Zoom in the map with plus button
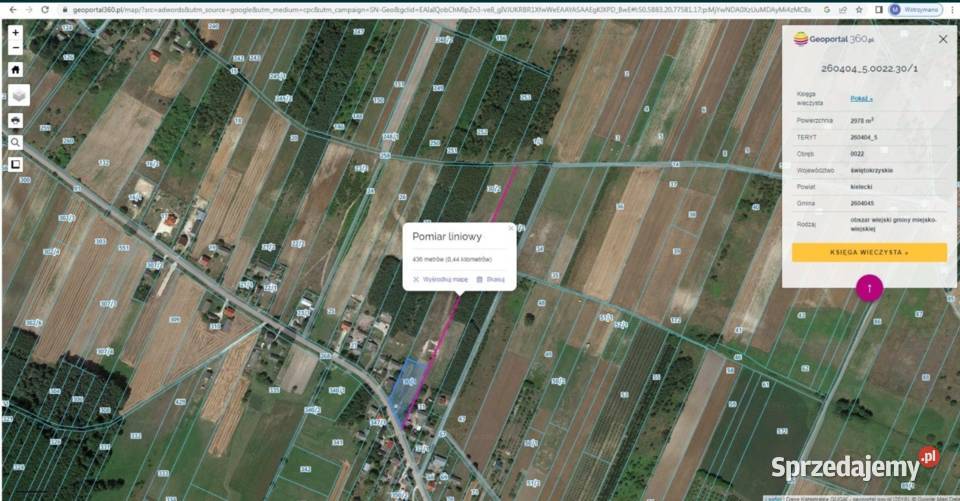Image resolution: width=960 pixels, height=501 pixels. pos(15,32)
